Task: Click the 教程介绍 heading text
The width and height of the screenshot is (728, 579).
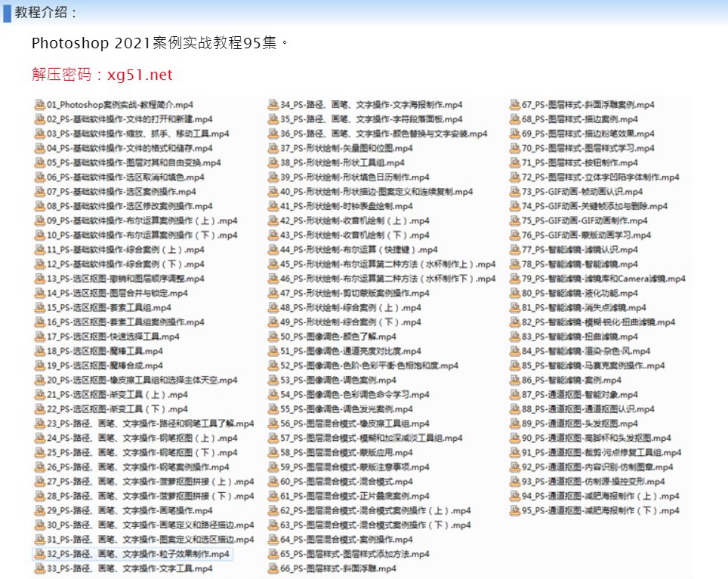Action: 45,12
